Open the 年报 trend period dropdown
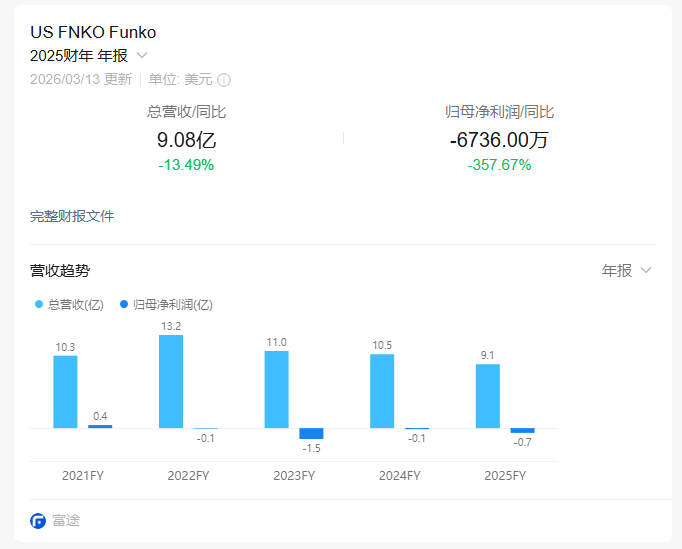Viewport: 682px width, 549px height. coord(627,271)
